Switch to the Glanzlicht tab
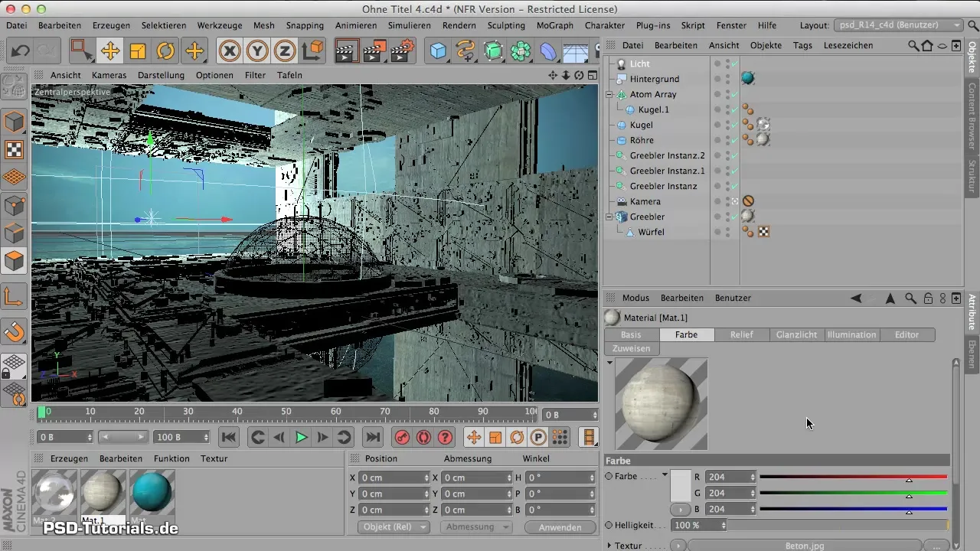The image size is (980, 551). [x=797, y=334]
